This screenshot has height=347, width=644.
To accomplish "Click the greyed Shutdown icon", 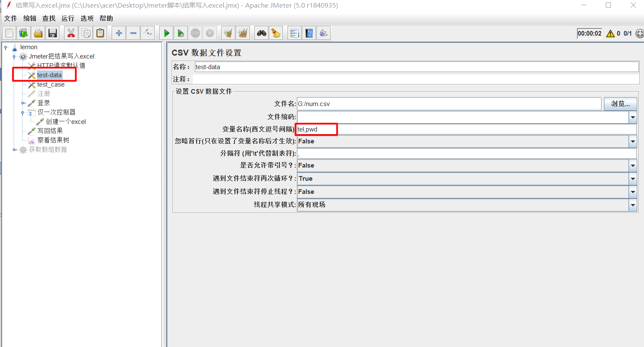I will 210,33.
